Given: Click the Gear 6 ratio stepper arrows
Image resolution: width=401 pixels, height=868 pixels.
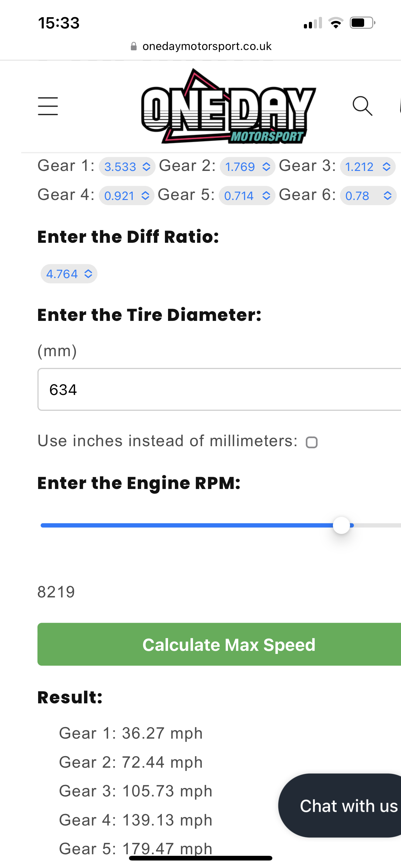Looking at the screenshot, I should pyautogui.click(x=387, y=196).
